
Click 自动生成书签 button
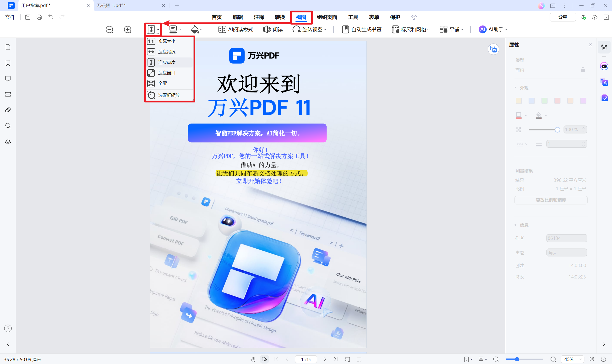click(362, 30)
